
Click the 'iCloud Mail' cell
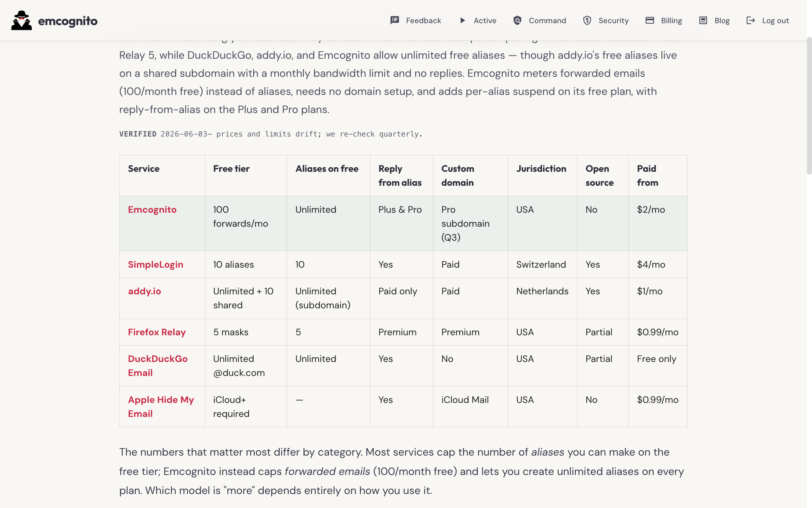click(x=470, y=407)
